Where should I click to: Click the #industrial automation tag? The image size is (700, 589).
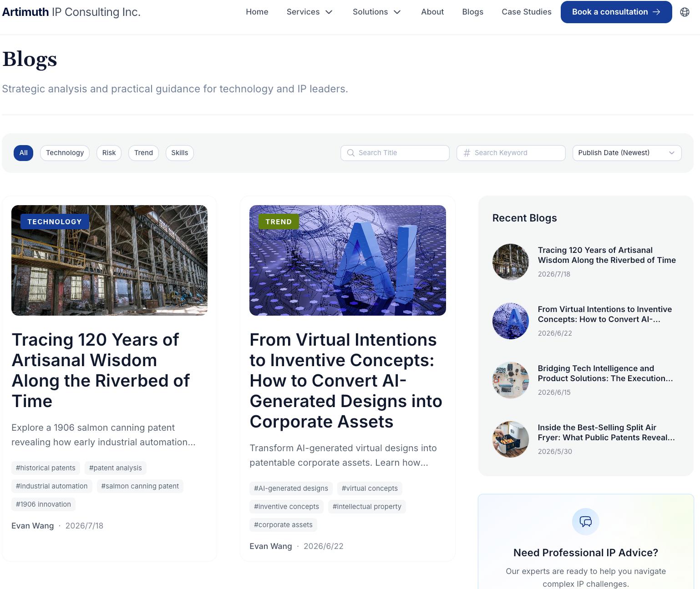click(x=52, y=486)
